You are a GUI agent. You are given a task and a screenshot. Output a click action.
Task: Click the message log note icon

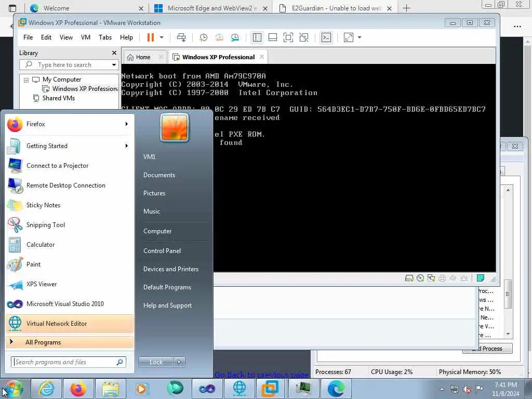[x=481, y=278]
